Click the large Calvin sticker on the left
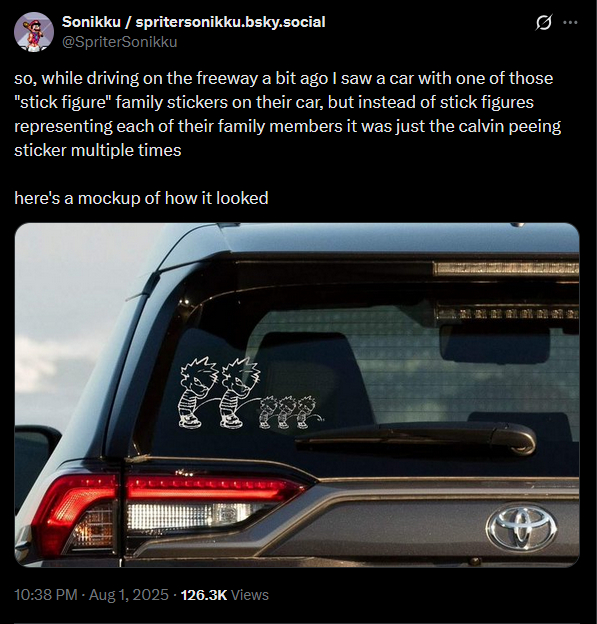The width and height of the screenshot is (597, 624). 196,393
